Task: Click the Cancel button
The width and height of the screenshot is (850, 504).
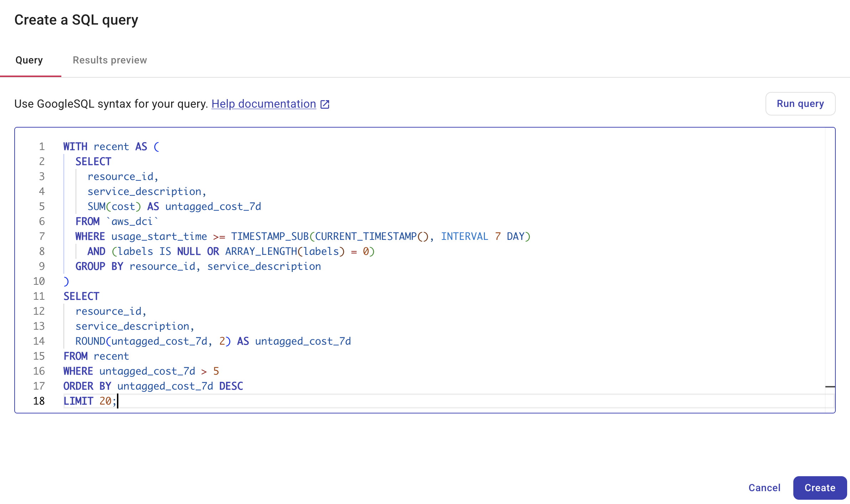Action: coord(764,488)
